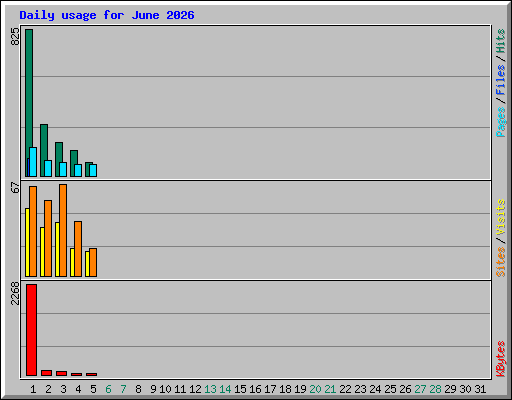Select the red KBytes bar for day 4

76,374
